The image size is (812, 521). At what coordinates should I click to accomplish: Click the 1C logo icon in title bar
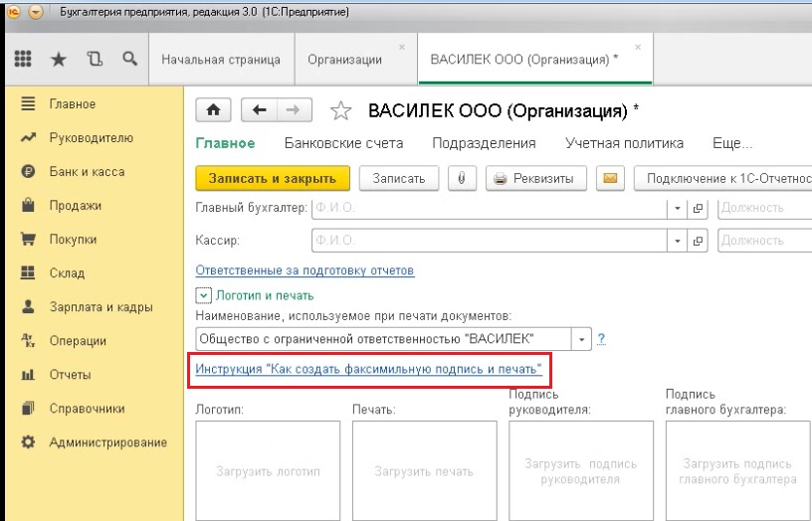tap(14, 11)
